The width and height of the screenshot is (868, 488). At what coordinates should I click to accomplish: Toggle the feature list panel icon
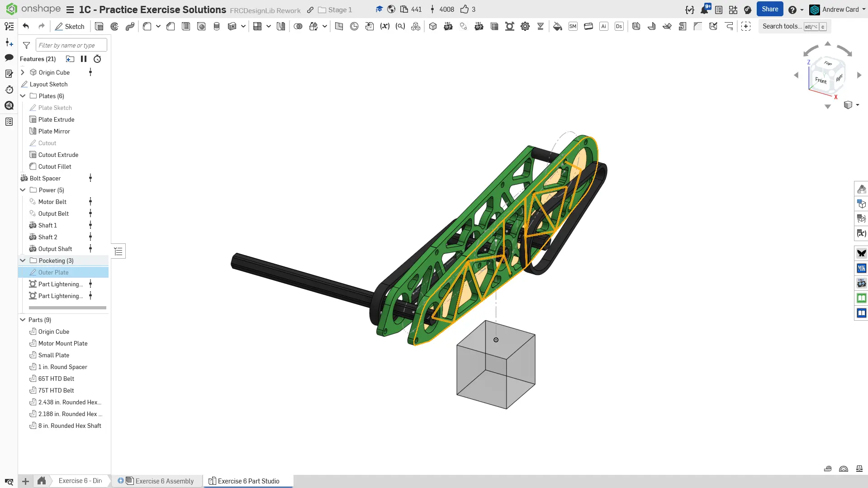click(9, 26)
